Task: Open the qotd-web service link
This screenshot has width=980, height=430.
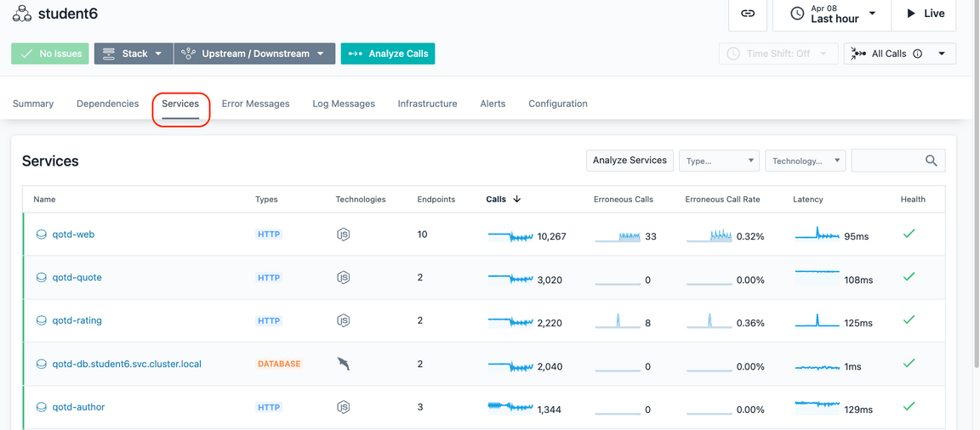Action: 73,234
